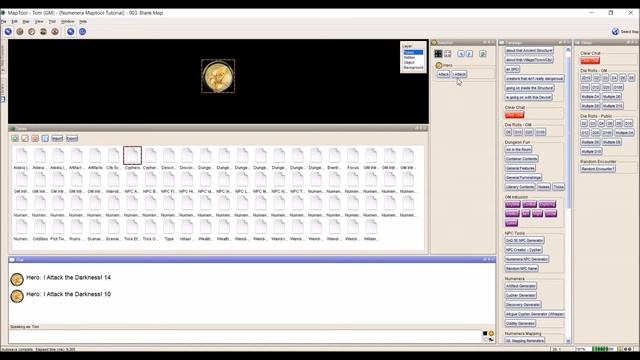Run the I Attack macro for Hero
This screenshot has height=360, width=640.
point(459,74)
